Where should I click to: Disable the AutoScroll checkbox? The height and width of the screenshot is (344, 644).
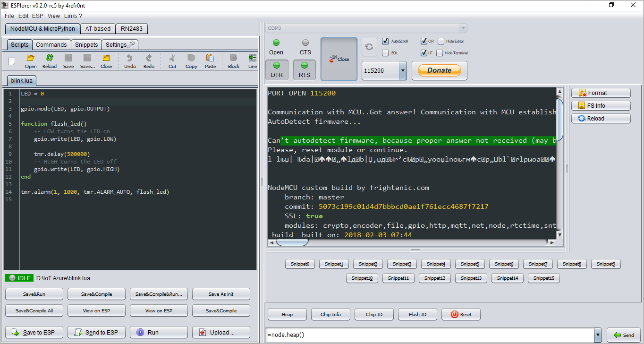coord(385,41)
